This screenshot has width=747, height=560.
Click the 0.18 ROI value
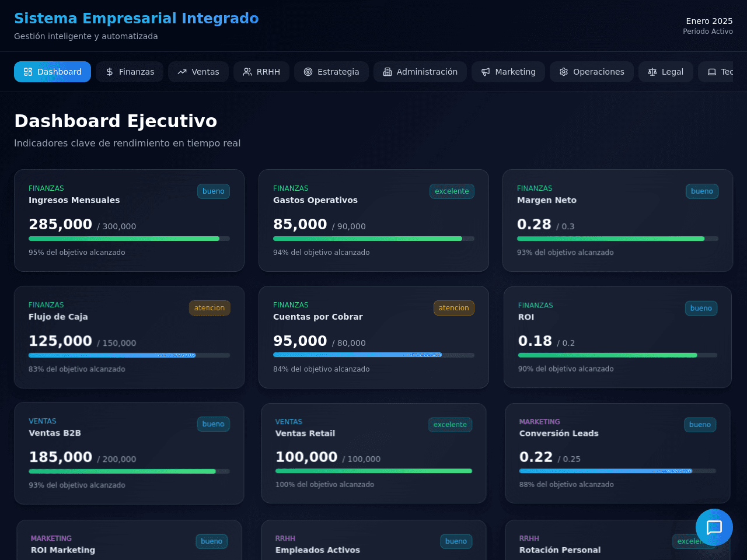click(535, 341)
